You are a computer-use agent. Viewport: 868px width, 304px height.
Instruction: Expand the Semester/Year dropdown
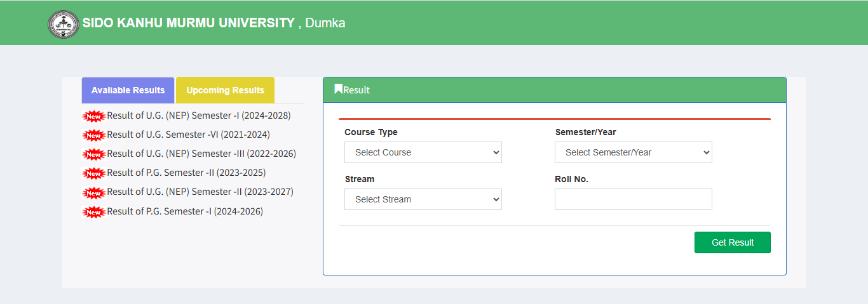633,152
